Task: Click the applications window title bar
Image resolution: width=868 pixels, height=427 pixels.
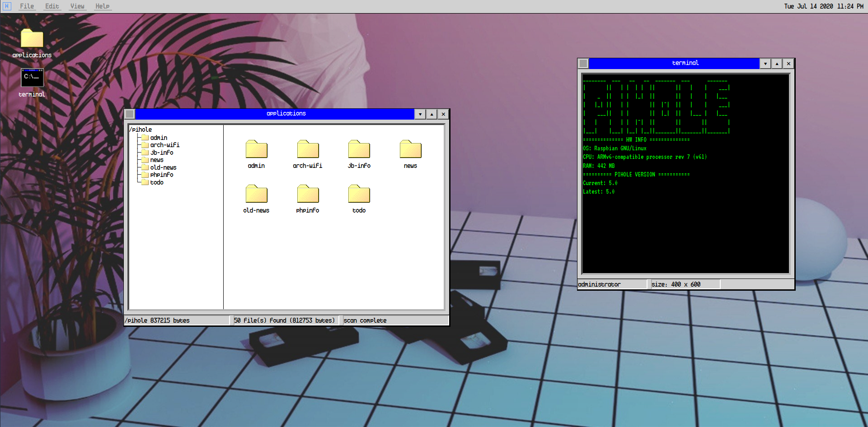Action: 275,114
